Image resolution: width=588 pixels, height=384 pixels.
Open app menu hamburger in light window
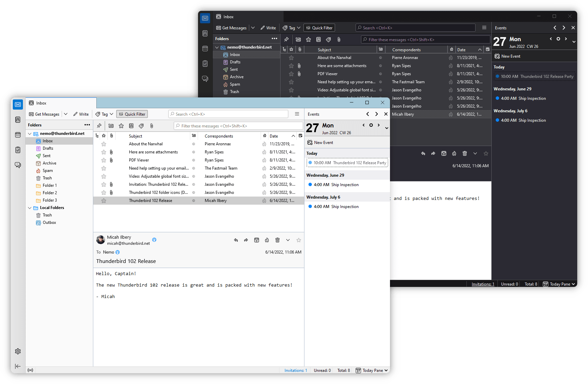point(297,114)
